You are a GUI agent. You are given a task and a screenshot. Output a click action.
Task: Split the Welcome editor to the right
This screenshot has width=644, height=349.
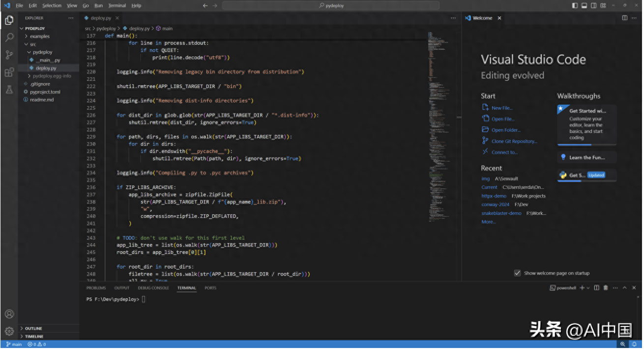625,18
